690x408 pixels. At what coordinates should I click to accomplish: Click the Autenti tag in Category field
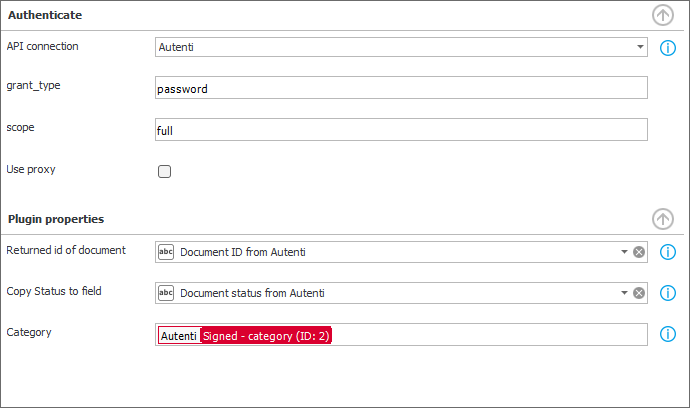(179, 336)
